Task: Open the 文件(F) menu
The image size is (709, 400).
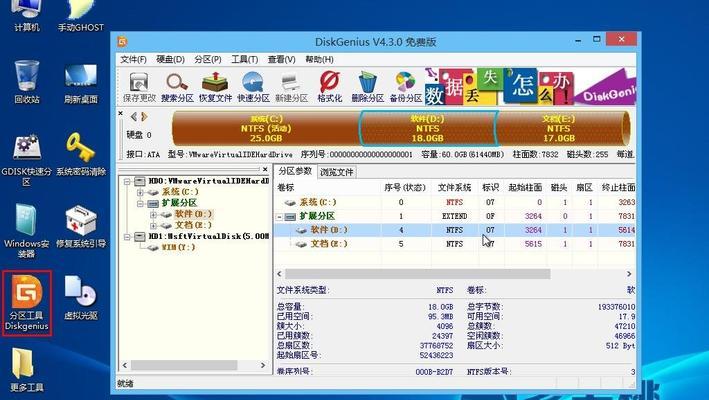Action: point(133,59)
